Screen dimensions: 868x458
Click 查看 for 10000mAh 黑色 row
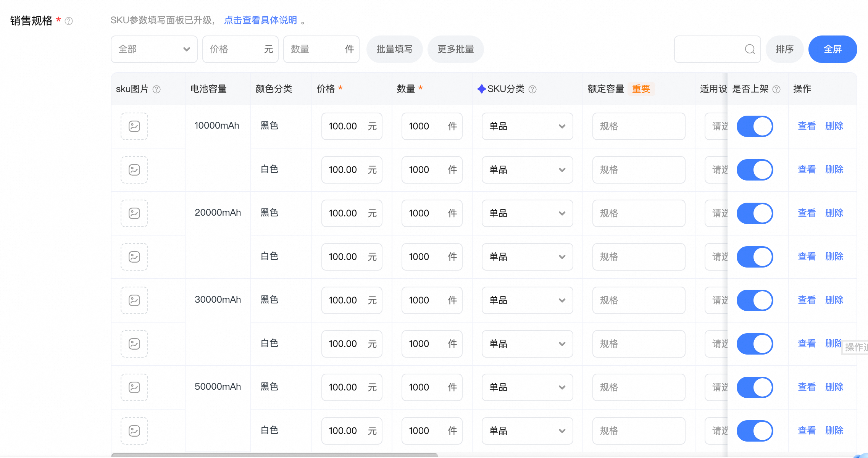(x=807, y=126)
